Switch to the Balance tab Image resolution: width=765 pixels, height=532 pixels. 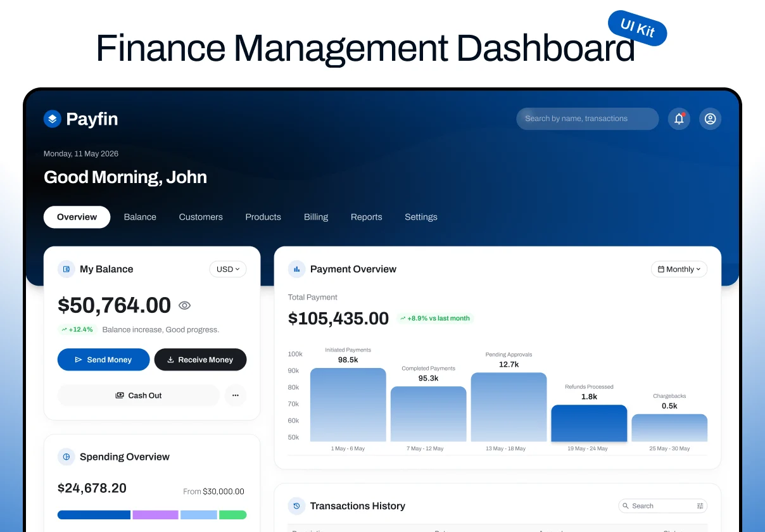(x=140, y=217)
